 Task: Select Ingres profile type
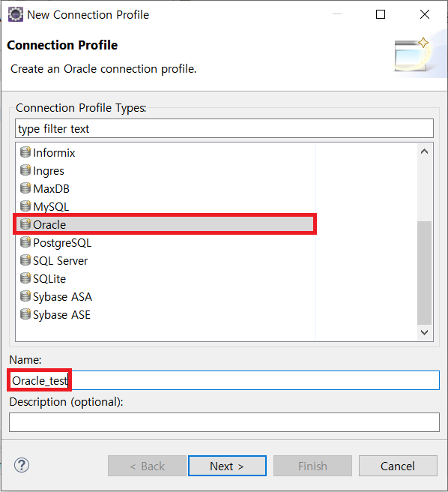point(48,171)
